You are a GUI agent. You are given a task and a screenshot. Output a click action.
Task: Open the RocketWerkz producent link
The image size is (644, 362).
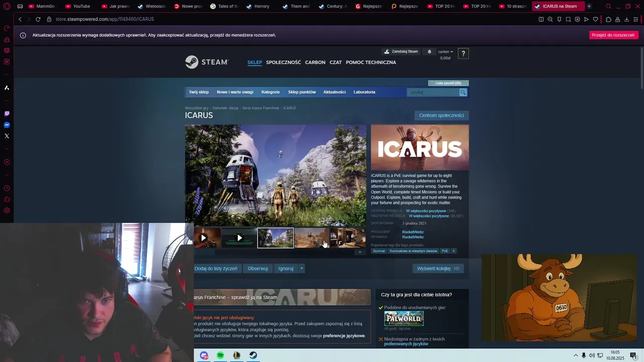point(413,232)
